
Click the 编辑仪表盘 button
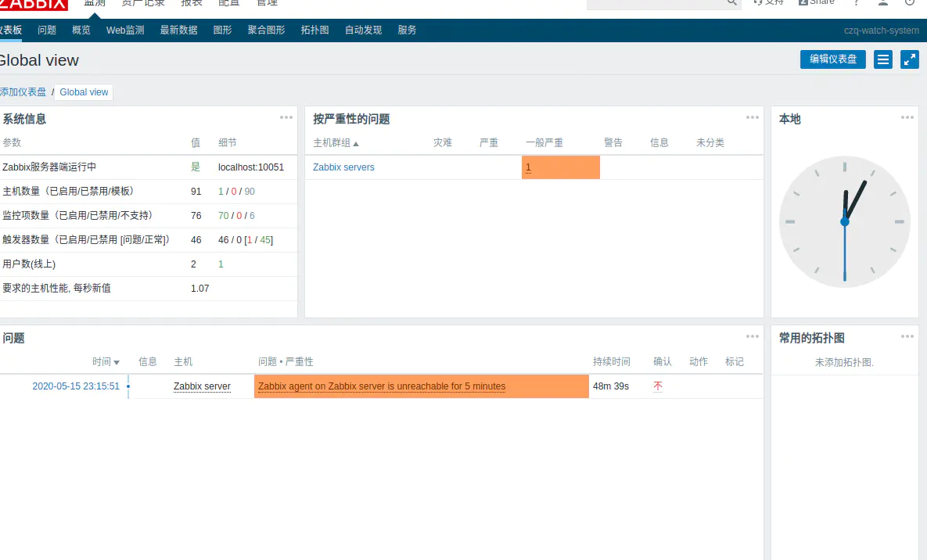(x=833, y=59)
